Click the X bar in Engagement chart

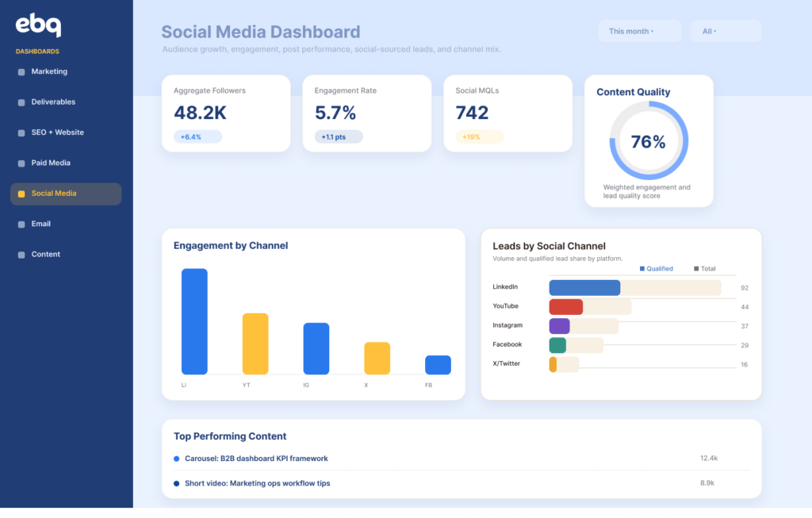tap(377, 358)
